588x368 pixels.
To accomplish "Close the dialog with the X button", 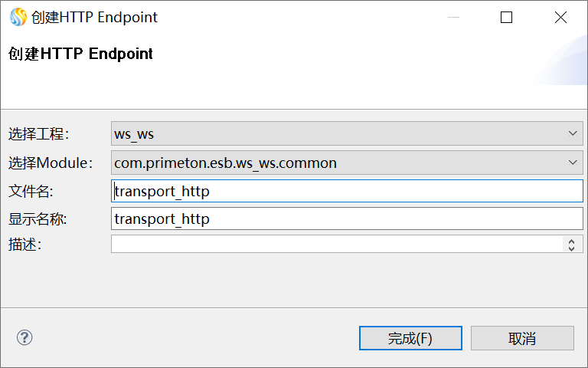I will pyautogui.click(x=560, y=17).
